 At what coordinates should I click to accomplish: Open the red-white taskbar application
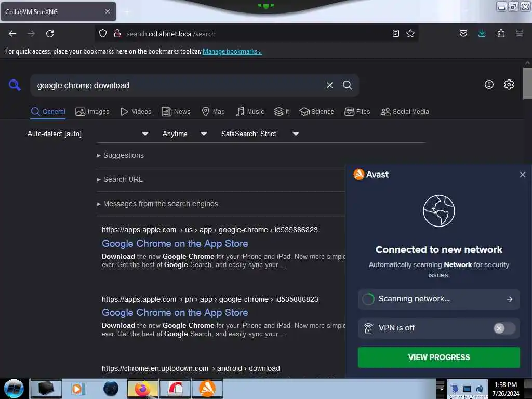tap(176, 389)
